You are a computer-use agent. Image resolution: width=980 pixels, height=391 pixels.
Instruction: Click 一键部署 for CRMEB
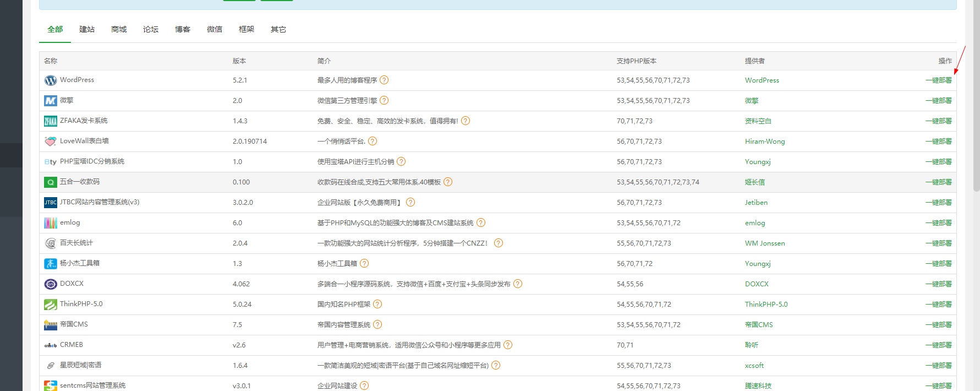click(939, 345)
